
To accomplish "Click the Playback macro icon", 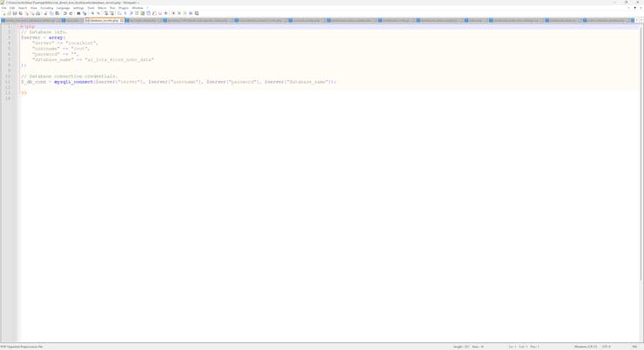I will tap(184, 13).
